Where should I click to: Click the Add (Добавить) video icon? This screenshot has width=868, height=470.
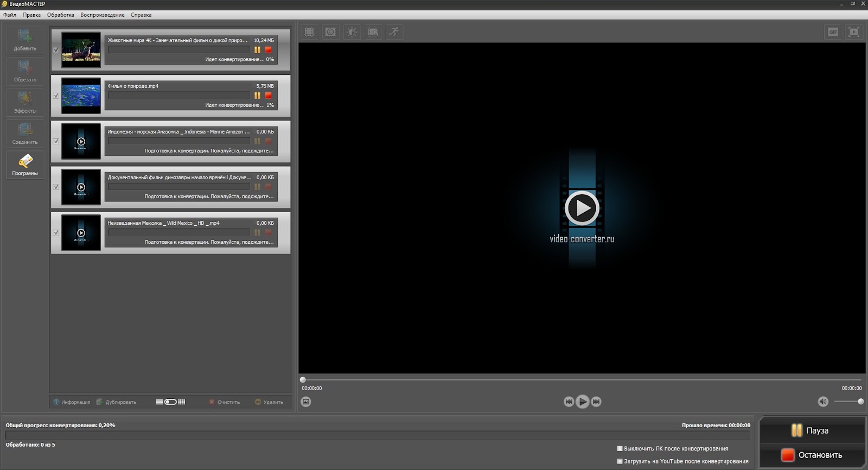point(25,39)
